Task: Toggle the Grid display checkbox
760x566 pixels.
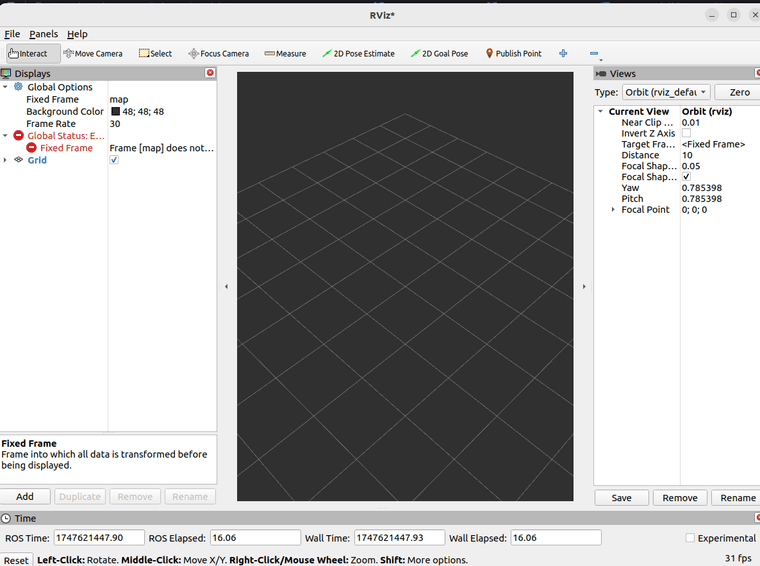Action: (x=114, y=160)
